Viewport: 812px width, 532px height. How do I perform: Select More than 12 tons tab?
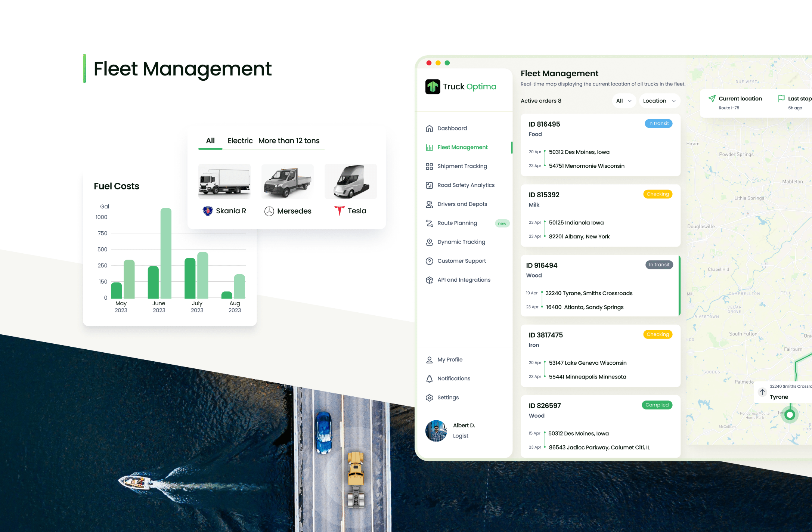[289, 141]
